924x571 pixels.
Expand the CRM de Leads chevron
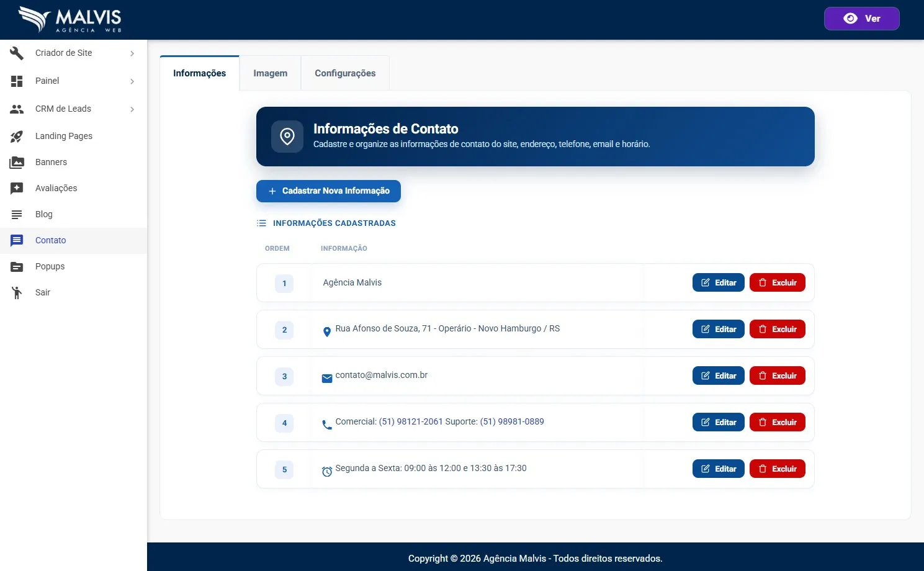click(x=132, y=109)
